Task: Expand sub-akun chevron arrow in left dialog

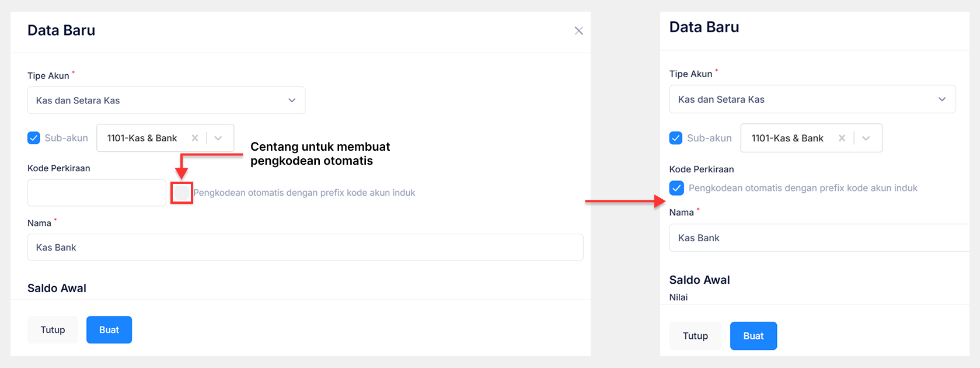Action: [x=218, y=138]
